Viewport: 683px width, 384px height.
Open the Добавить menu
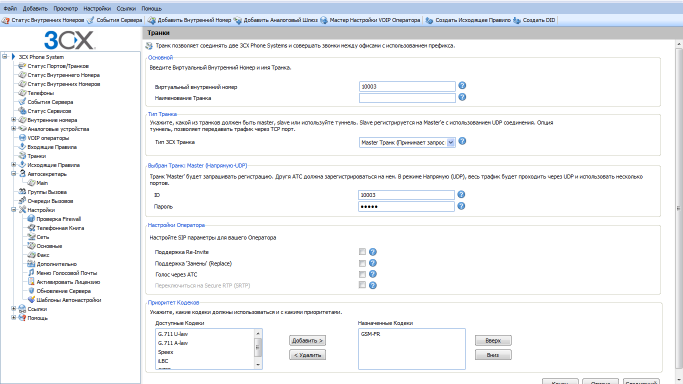point(35,8)
